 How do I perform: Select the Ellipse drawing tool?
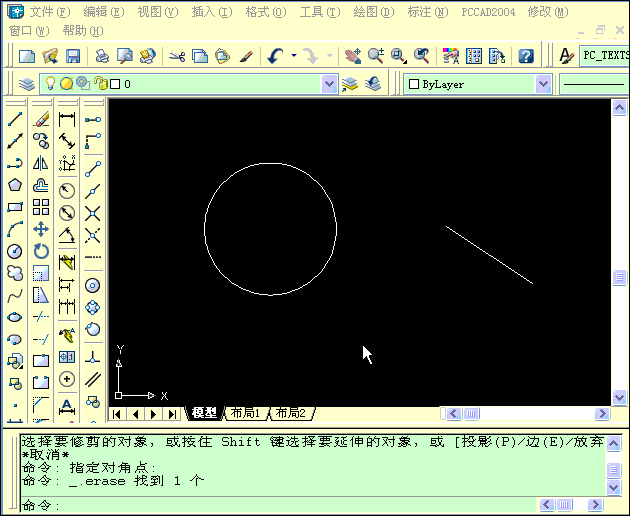tap(15, 317)
